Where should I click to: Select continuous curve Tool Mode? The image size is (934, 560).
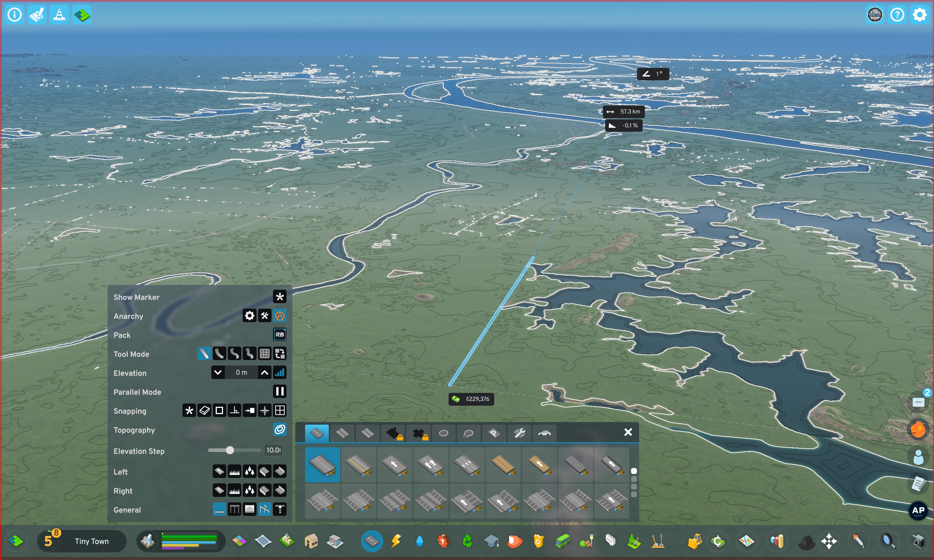249,354
